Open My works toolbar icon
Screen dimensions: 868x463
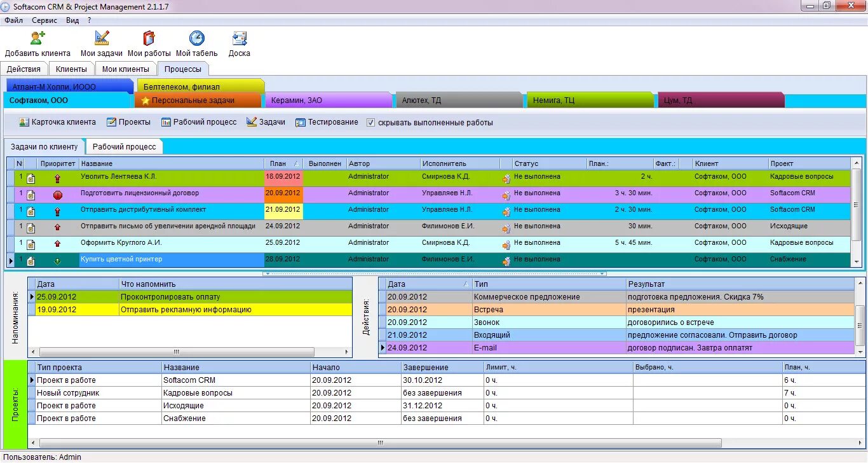coord(149,38)
